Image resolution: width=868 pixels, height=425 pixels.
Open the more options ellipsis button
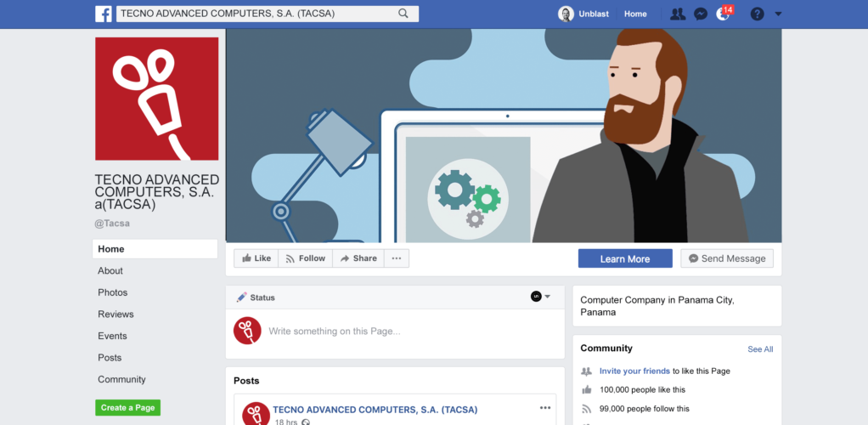[x=397, y=258]
